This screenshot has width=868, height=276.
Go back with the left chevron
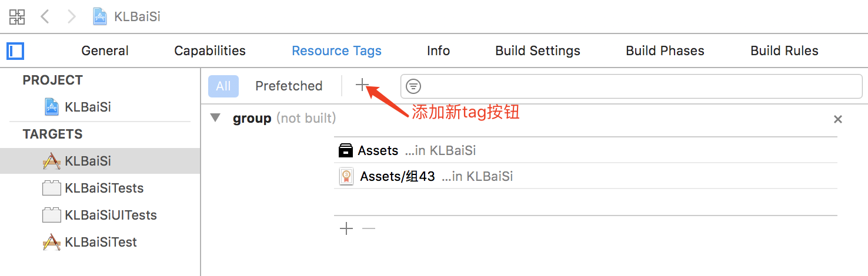tap(45, 16)
